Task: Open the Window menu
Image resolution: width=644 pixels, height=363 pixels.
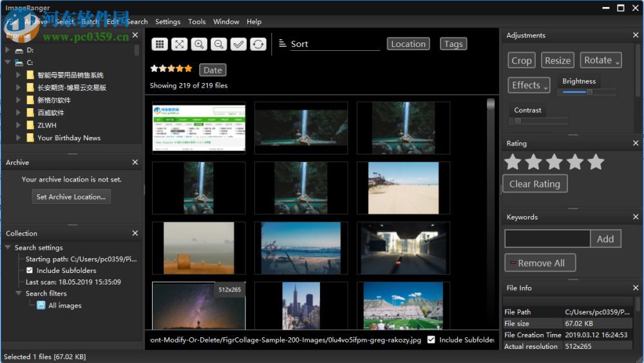Action: coord(226,22)
